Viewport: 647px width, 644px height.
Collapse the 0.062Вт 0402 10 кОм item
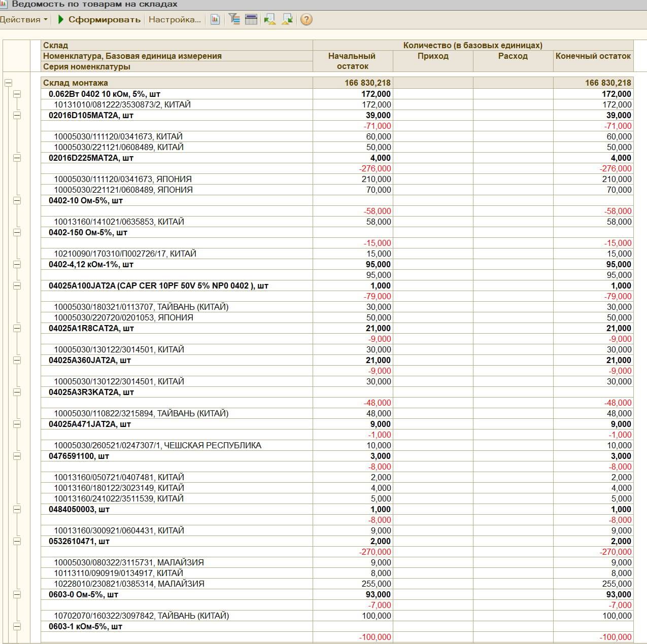[17, 94]
